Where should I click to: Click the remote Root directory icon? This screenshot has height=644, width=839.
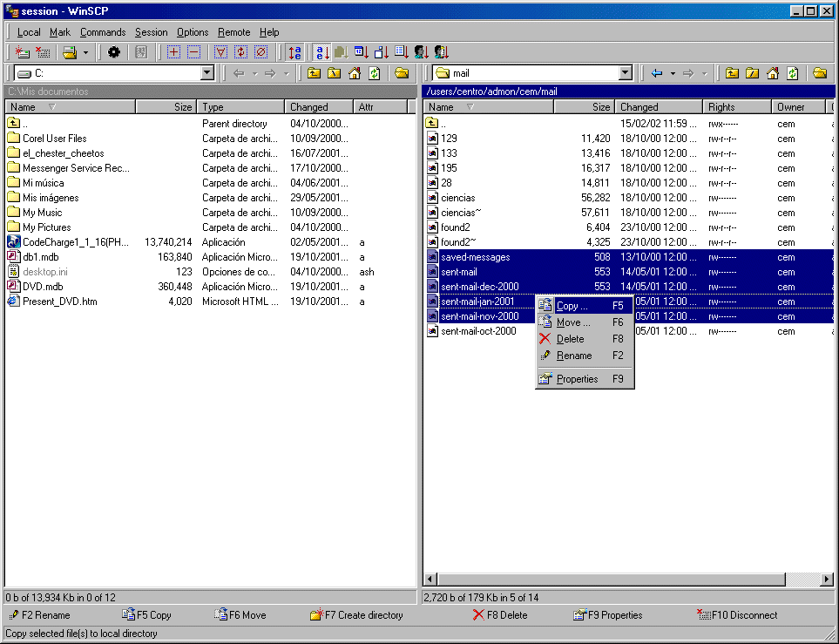pyautogui.click(x=753, y=73)
